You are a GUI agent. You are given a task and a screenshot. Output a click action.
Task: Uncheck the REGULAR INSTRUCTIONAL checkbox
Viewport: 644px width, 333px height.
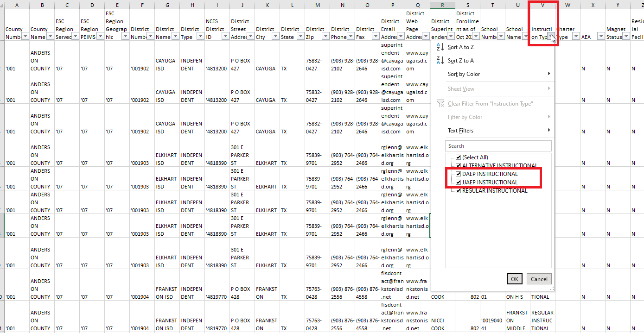click(x=458, y=191)
